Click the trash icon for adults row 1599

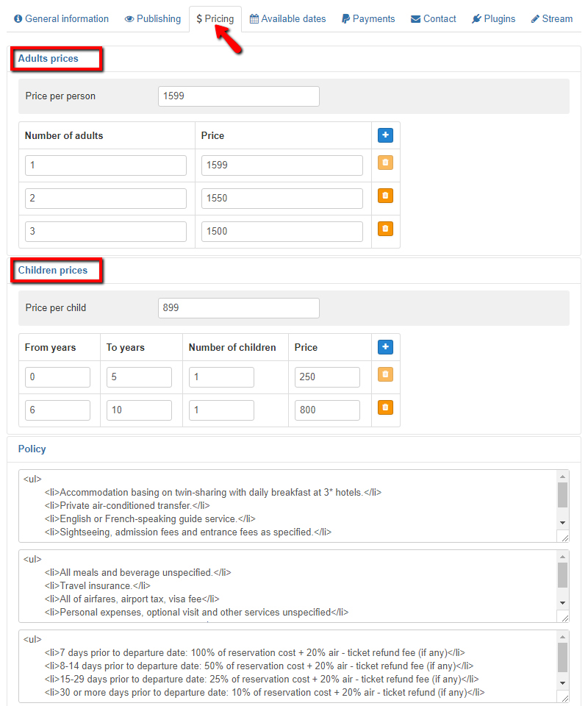coord(386,163)
